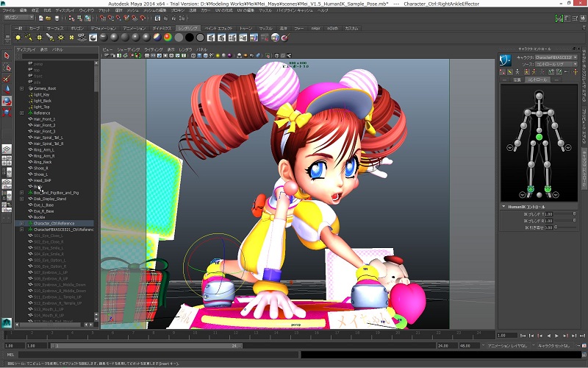
Task: Activate the Paint selection tool
Action: pos(7,79)
